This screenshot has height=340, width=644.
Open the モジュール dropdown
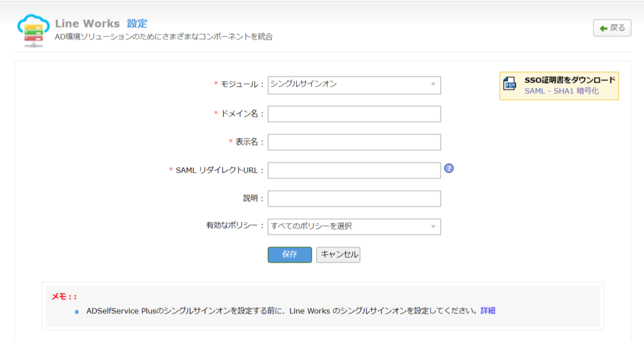[354, 85]
